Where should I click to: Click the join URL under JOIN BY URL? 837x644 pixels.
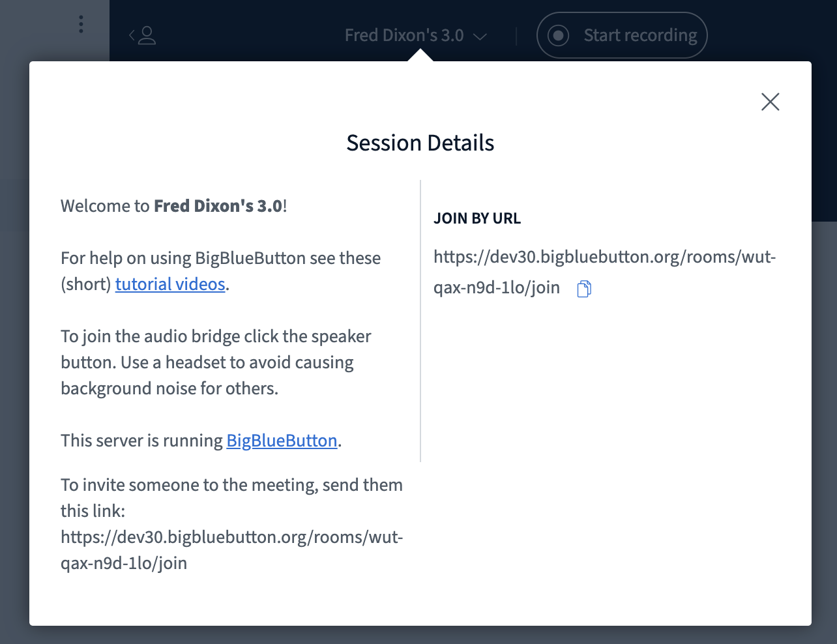coord(604,257)
